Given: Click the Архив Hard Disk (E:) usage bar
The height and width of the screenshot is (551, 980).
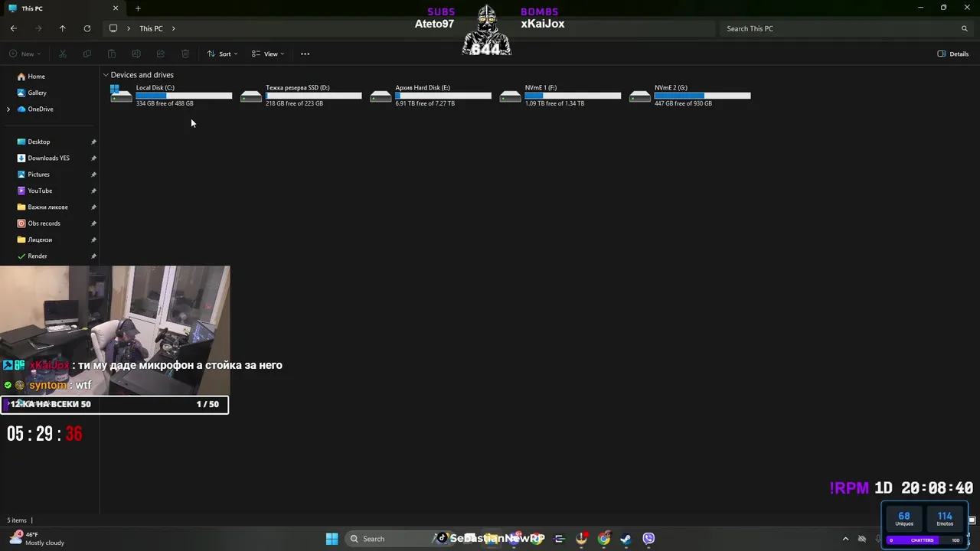Looking at the screenshot, I should coord(443,96).
